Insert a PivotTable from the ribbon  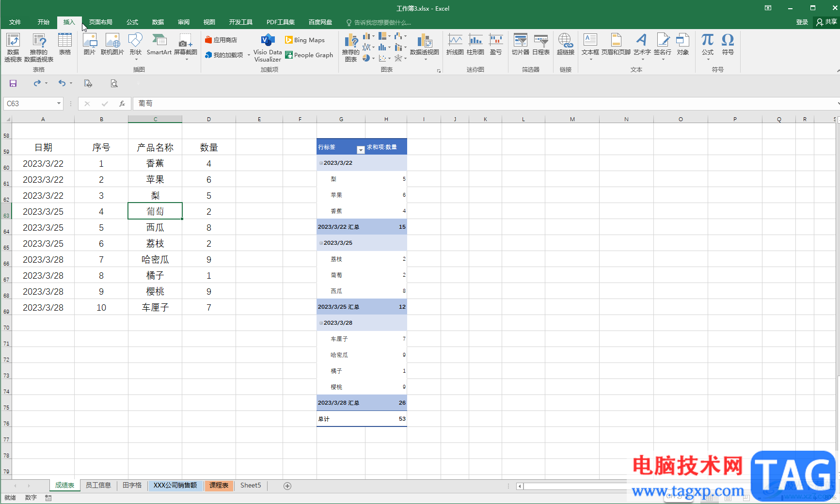13,47
